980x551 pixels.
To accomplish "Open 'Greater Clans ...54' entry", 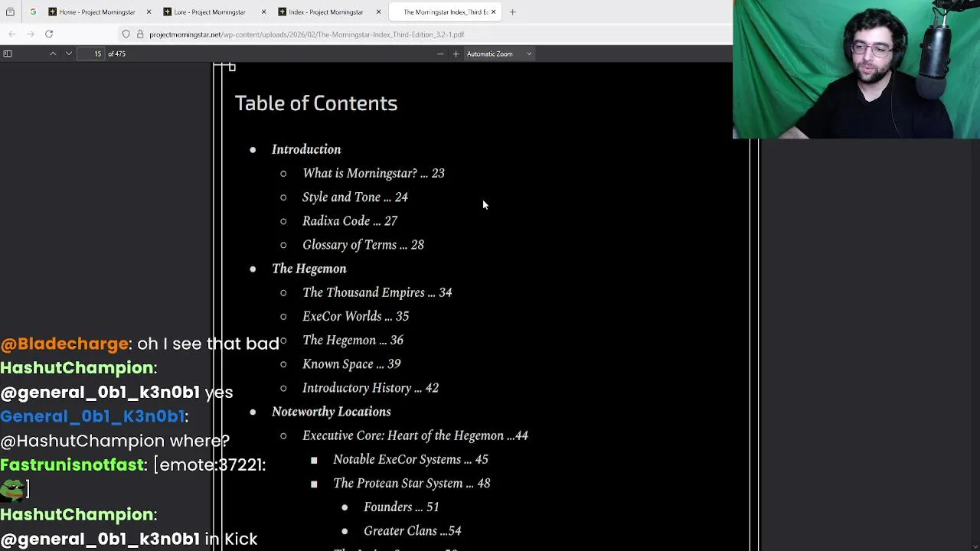I will pyautogui.click(x=413, y=531).
